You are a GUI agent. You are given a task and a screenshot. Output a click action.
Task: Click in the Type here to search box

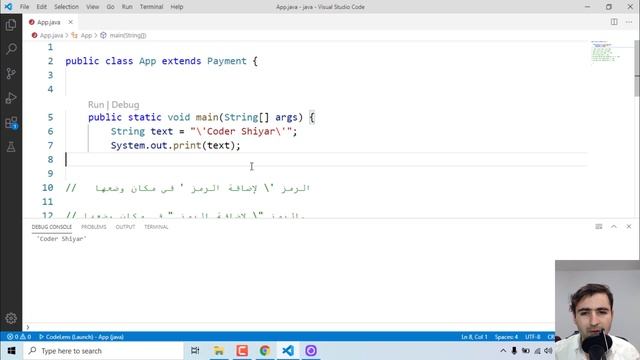(x=104, y=351)
